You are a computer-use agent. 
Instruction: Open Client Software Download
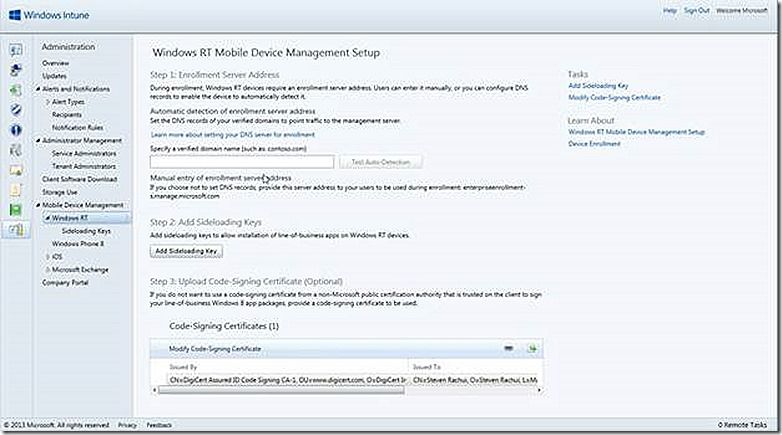[79, 179]
